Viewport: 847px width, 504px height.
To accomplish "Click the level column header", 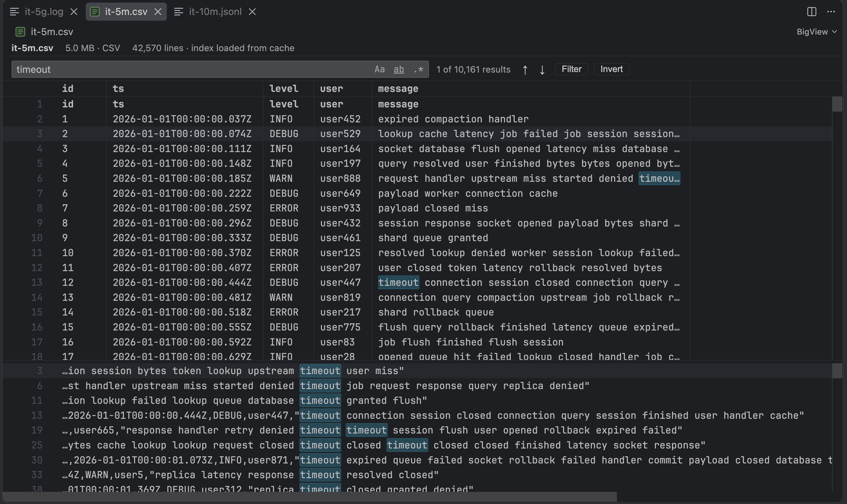I will point(284,89).
